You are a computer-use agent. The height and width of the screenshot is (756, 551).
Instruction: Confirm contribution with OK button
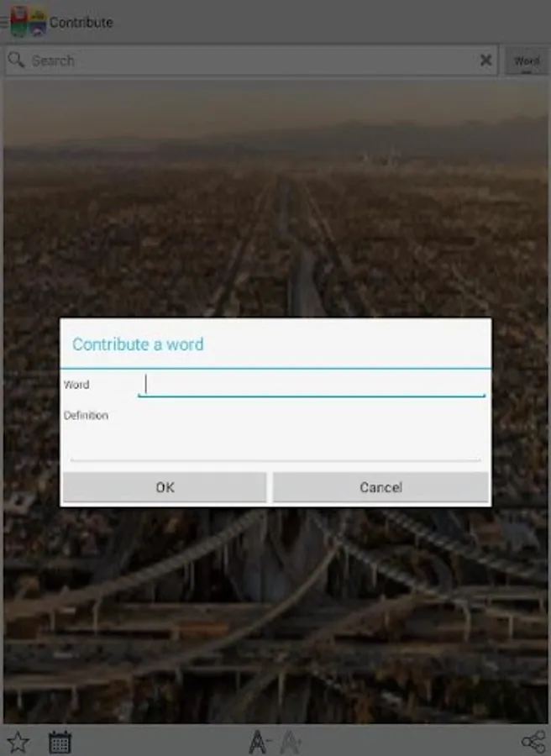tap(165, 487)
